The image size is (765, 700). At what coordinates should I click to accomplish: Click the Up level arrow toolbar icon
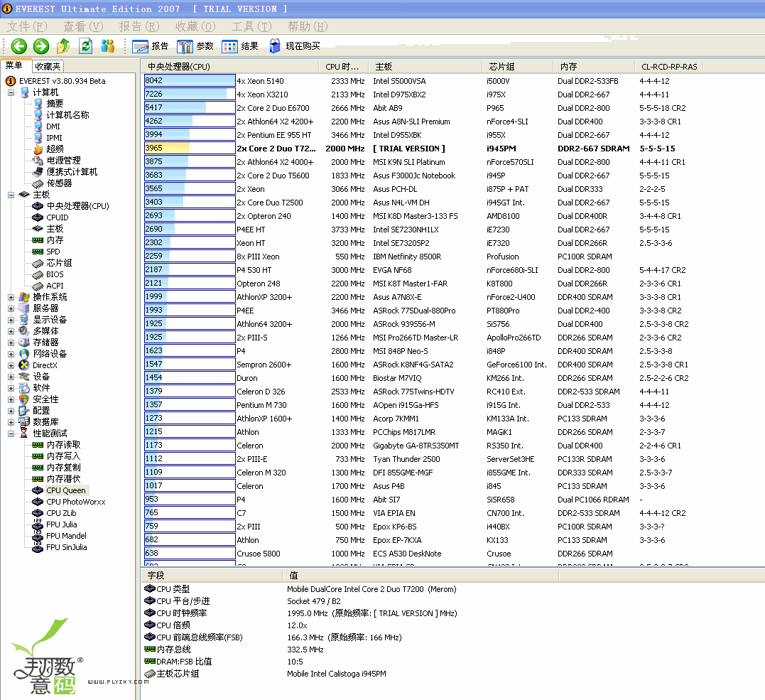pyautogui.click(x=63, y=46)
